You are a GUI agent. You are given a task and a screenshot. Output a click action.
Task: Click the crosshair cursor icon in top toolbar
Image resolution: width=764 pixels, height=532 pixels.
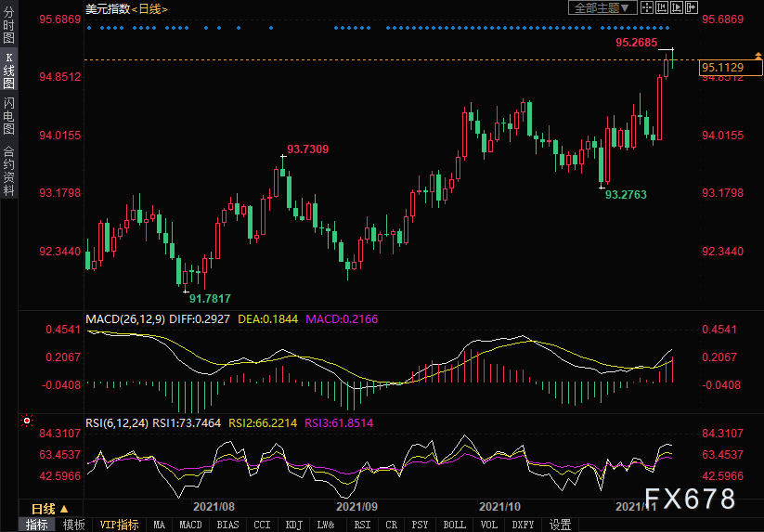pos(647,7)
